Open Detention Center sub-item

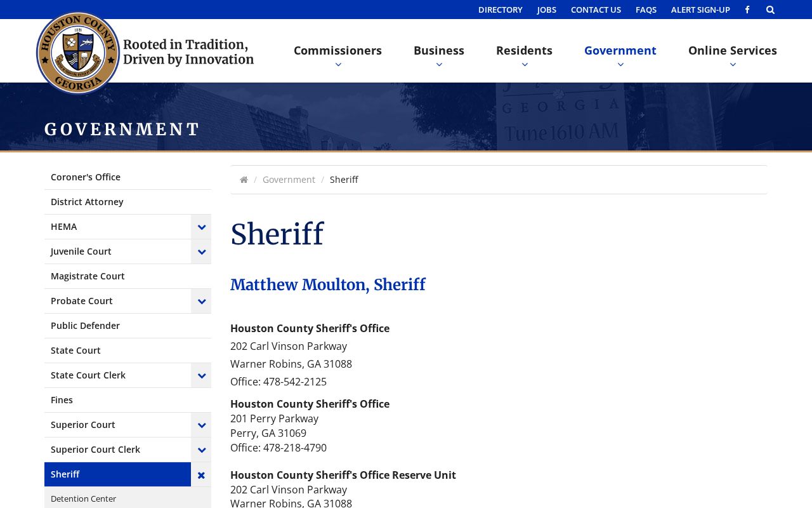click(x=128, y=498)
